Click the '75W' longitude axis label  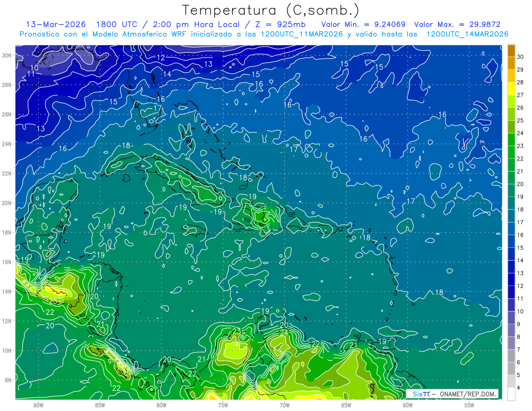tap(223, 405)
